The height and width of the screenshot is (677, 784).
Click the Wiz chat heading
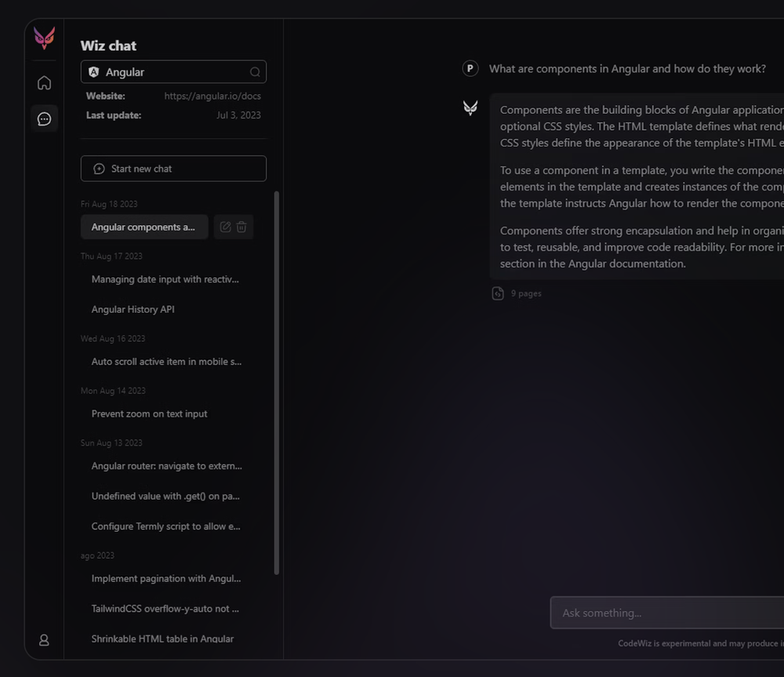click(x=108, y=45)
